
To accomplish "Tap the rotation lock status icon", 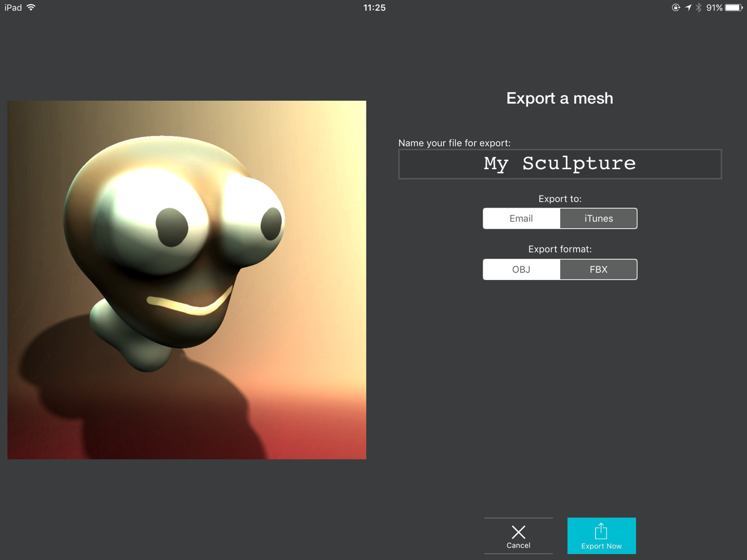I will (x=676, y=8).
